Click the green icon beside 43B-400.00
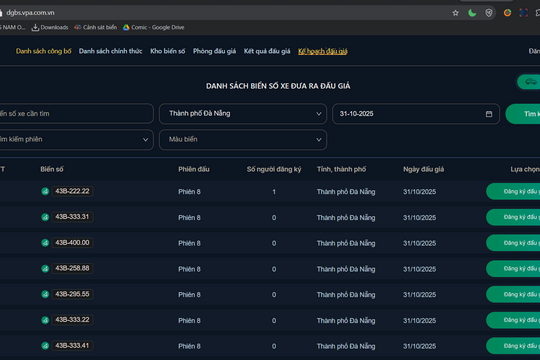The height and width of the screenshot is (360, 540). (45, 243)
